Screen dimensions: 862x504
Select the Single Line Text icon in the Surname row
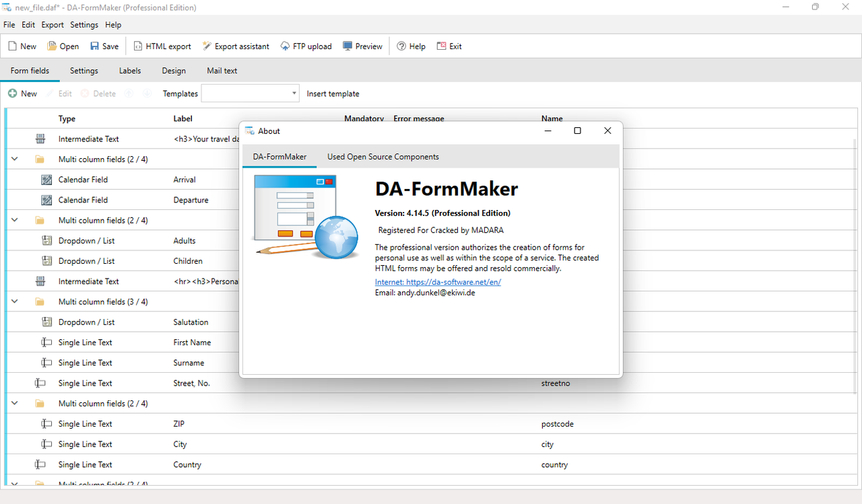click(46, 363)
